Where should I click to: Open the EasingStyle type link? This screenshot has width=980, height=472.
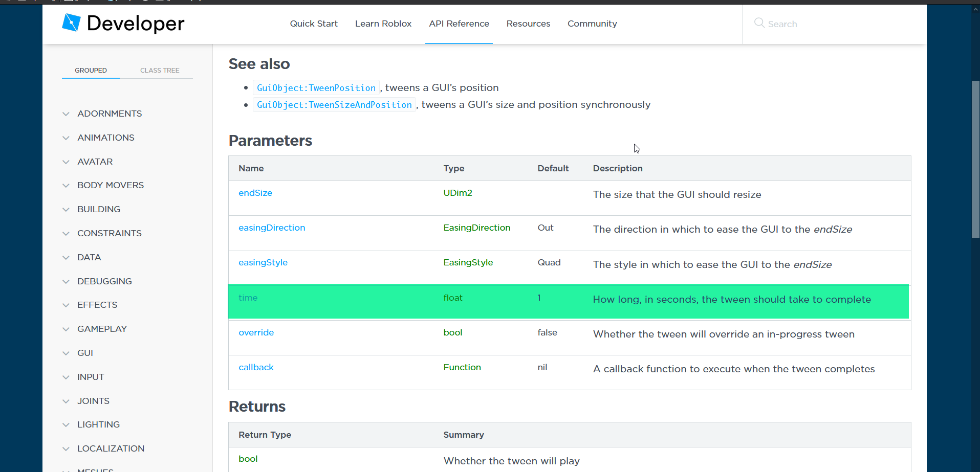[468, 262]
